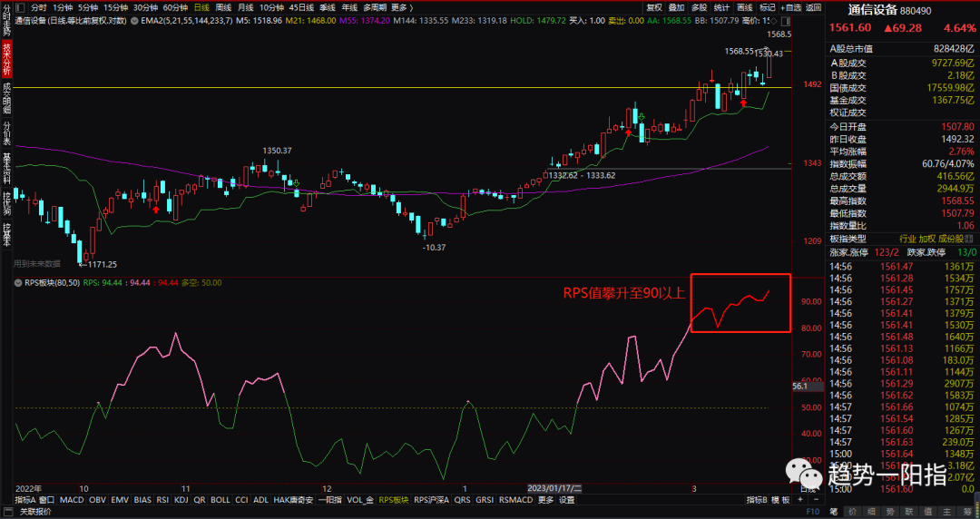Select the 45日线 period
The width and height of the screenshot is (980, 519).
pos(301,7)
